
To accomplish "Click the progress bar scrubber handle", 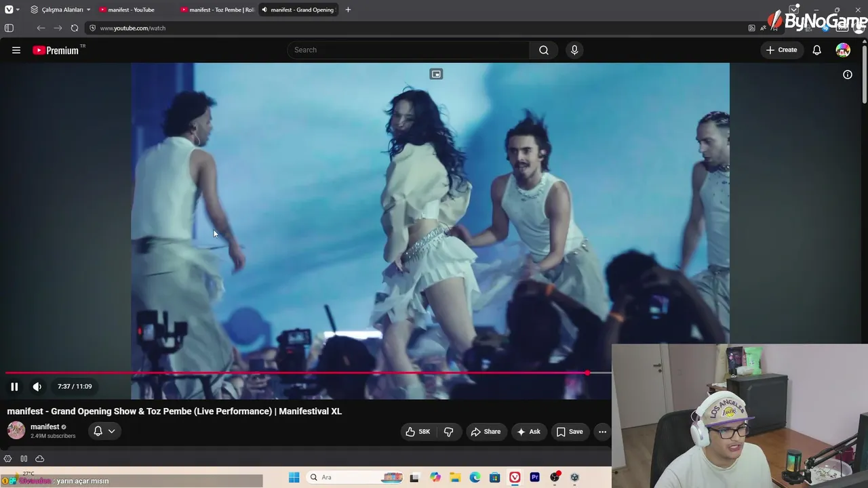I will (587, 373).
